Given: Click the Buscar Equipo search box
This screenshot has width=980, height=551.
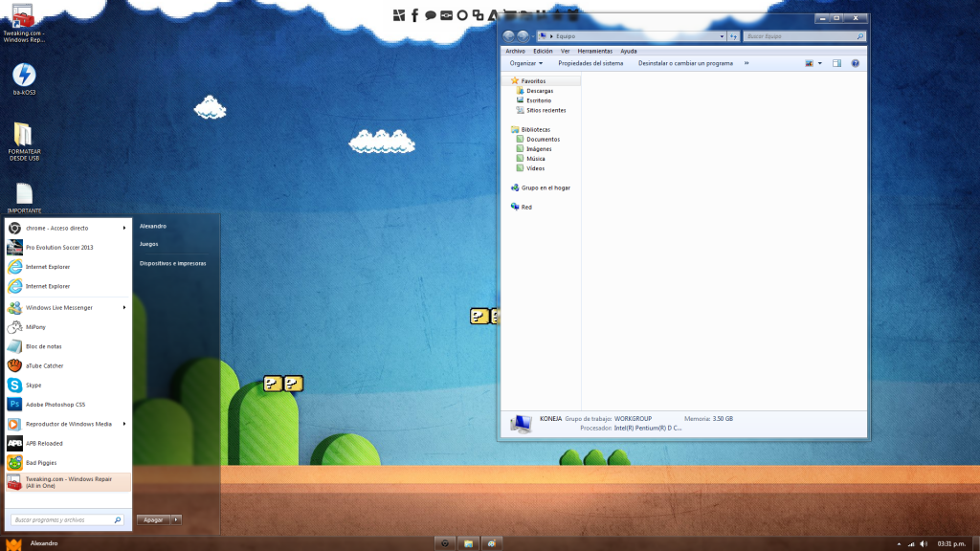Looking at the screenshot, I should pos(804,36).
